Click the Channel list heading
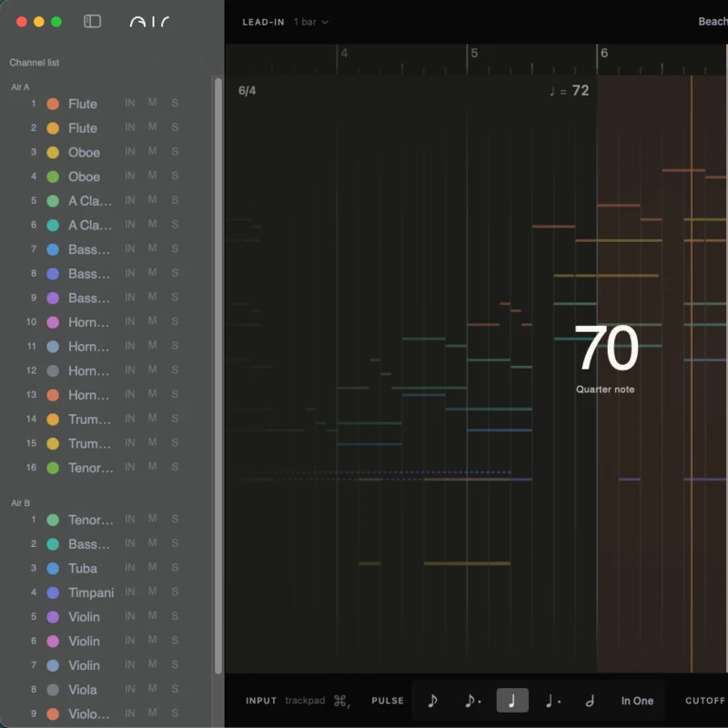Screen dimensions: 728x728 [x=34, y=62]
